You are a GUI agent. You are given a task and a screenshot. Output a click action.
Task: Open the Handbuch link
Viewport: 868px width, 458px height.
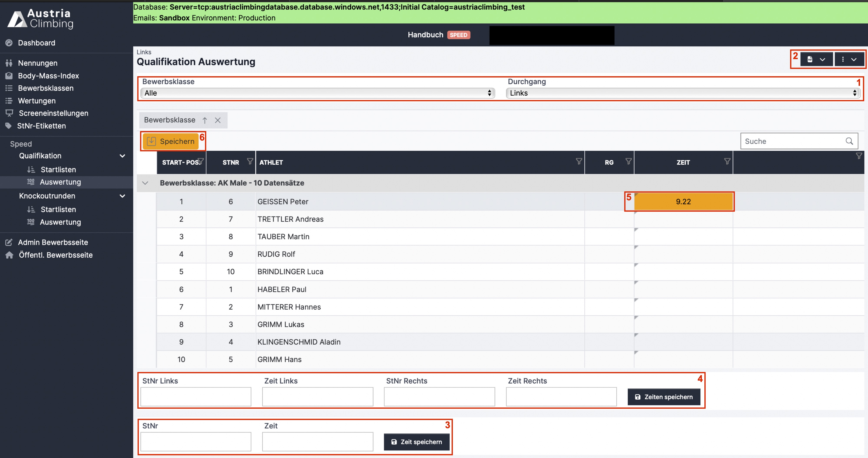pyautogui.click(x=425, y=35)
